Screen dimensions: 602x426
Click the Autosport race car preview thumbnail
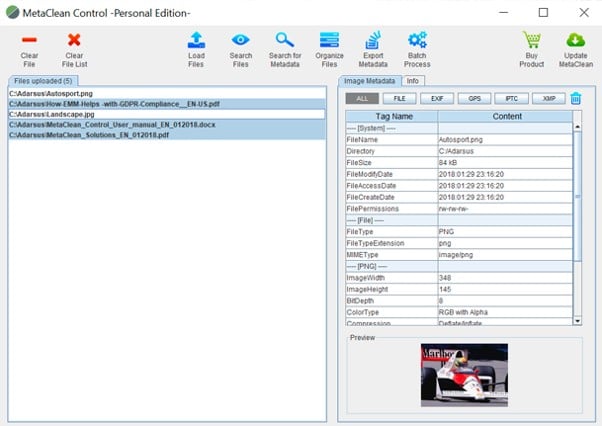tap(465, 374)
